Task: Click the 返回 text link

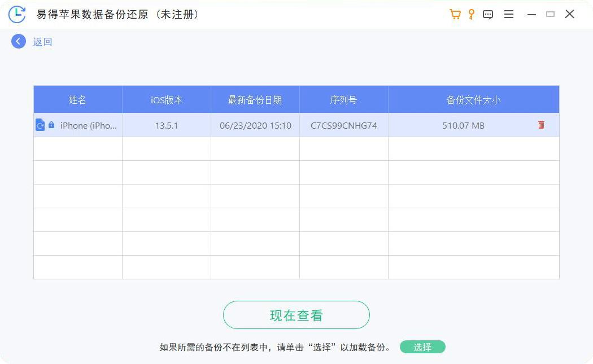Action: [42, 42]
